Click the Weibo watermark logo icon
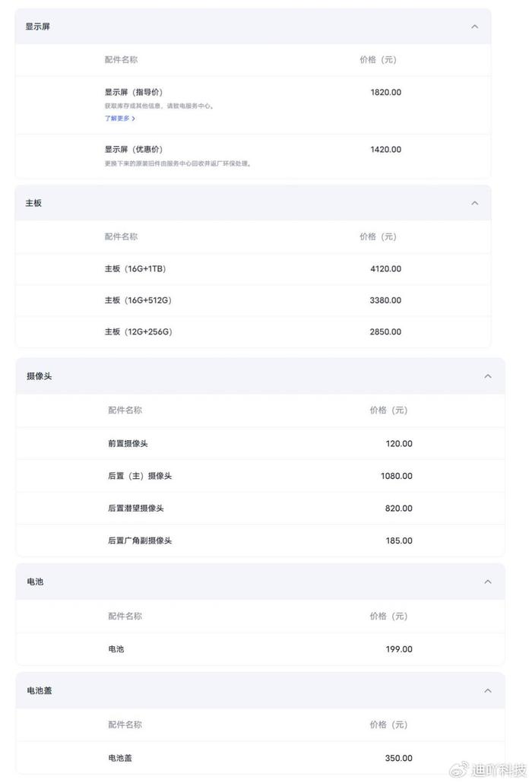Screen dimensions: 532x783 (x=459, y=769)
